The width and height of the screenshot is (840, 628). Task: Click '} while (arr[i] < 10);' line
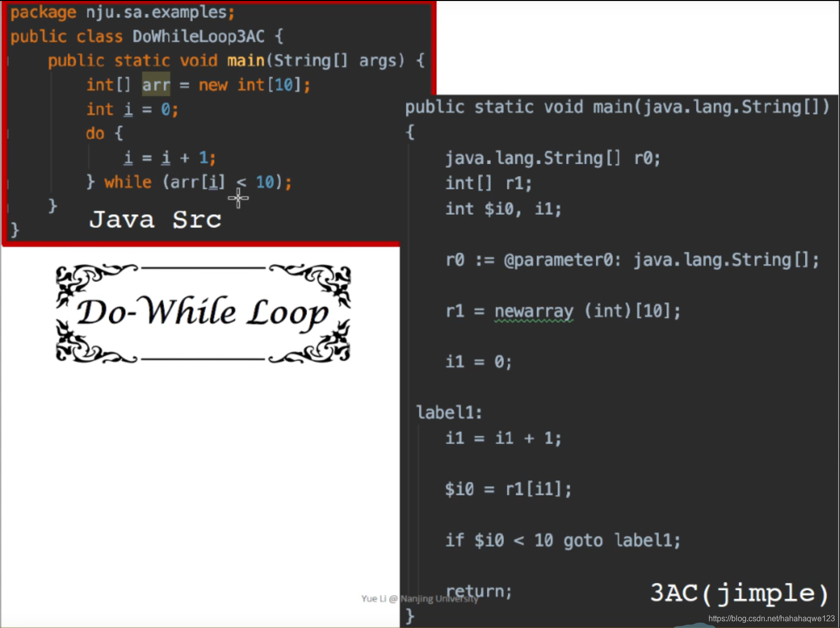(x=189, y=182)
